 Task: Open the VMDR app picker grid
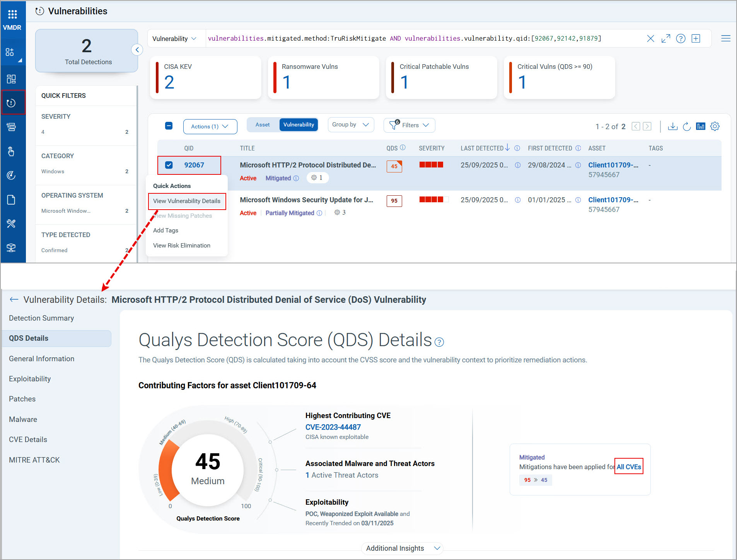coord(12,14)
